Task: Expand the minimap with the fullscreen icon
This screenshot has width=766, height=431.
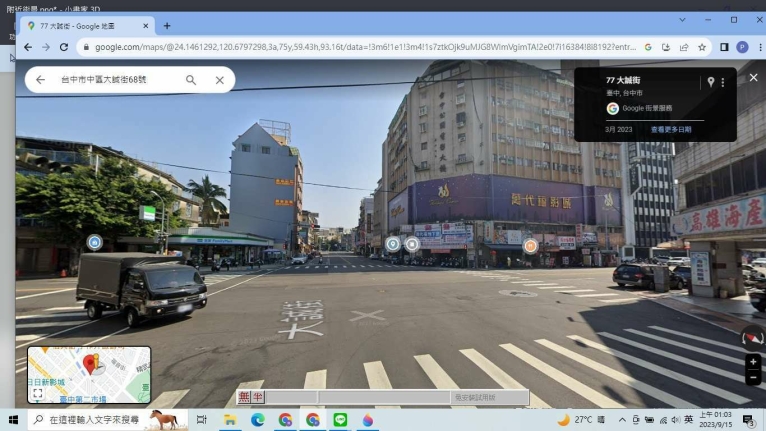Action: click(38, 394)
